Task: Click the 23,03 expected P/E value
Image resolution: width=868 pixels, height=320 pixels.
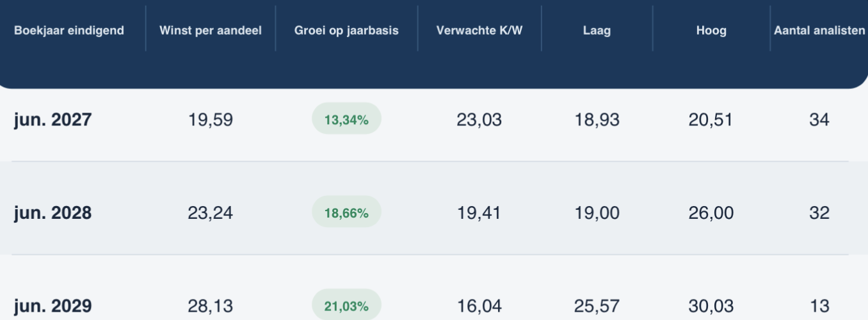Action: [479, 120]
